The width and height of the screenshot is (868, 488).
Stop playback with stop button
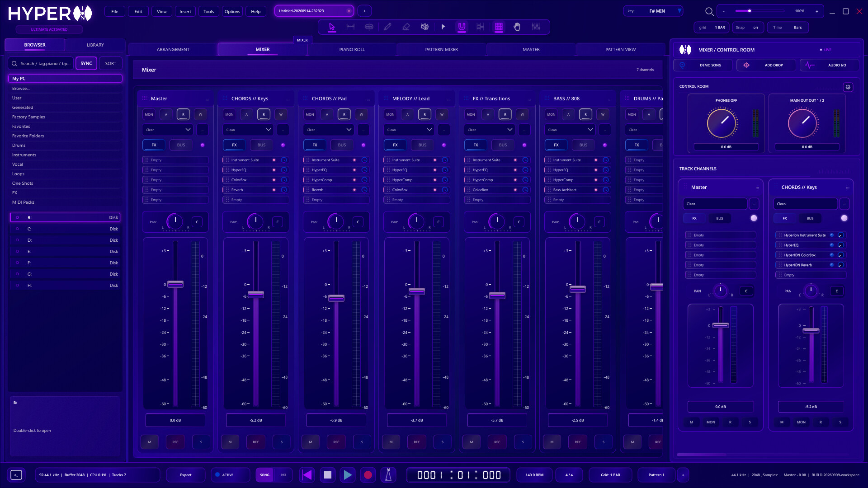pos(328,475)
